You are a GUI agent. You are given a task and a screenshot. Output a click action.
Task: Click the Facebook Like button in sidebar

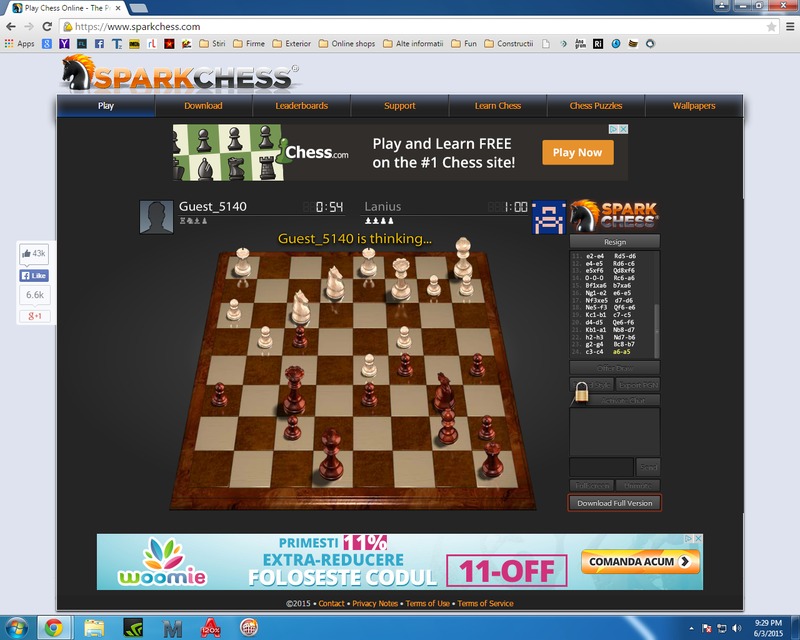click(x=34, y=276)
